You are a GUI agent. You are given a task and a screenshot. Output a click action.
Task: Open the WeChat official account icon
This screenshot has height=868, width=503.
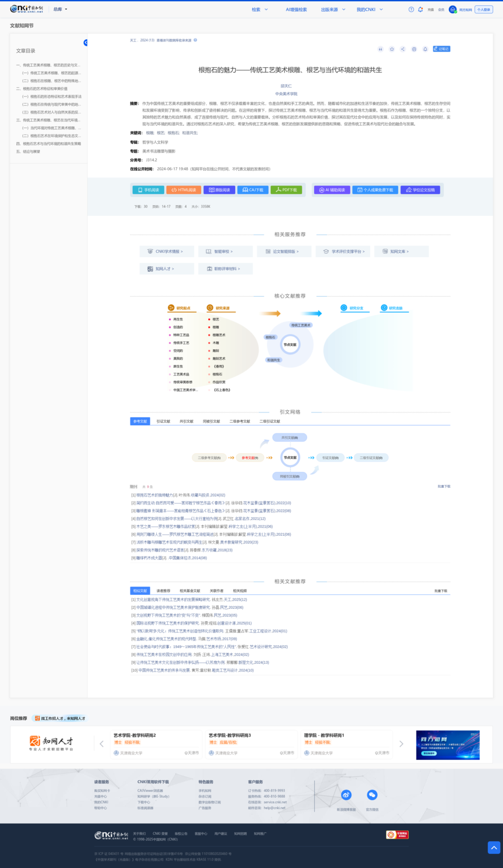[372, 795]
